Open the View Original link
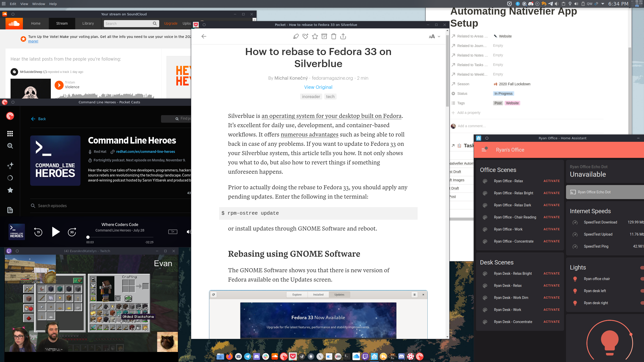The height and width of the screenshot is (362, 644). pos(318,87)
